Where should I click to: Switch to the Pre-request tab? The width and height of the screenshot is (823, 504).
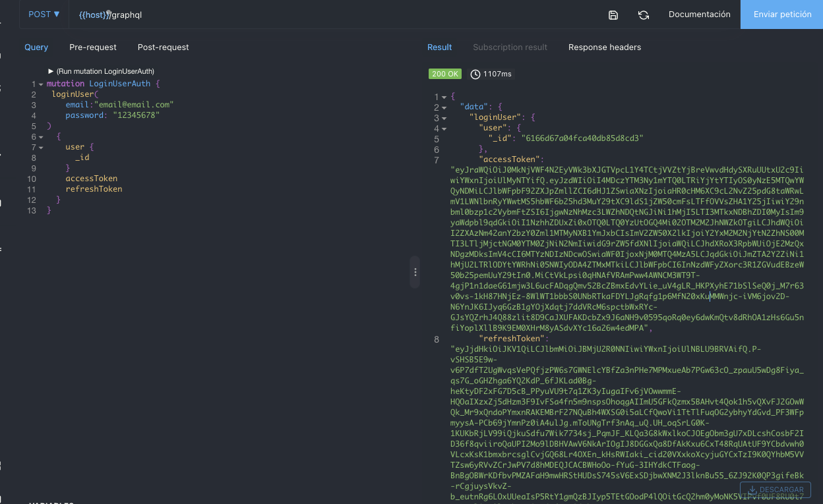pyautogui.click(x=92, y=47)
